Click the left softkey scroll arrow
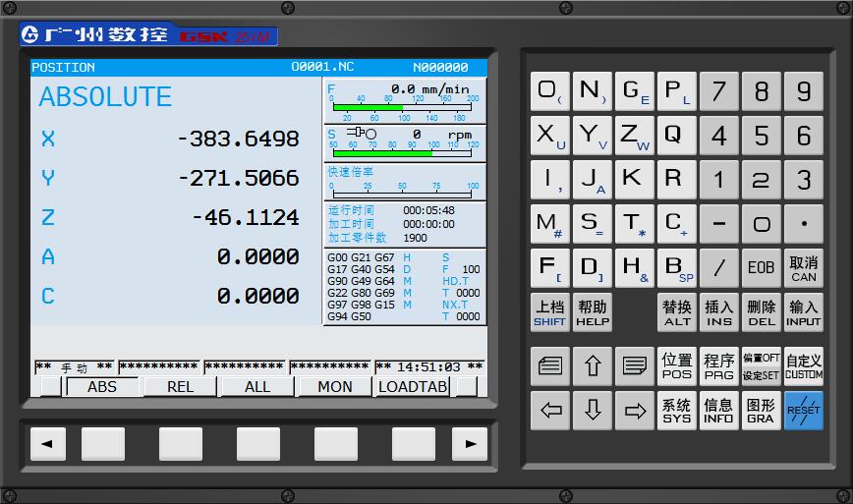Viewport: 853px width, 504px height. tap(46, 444)
